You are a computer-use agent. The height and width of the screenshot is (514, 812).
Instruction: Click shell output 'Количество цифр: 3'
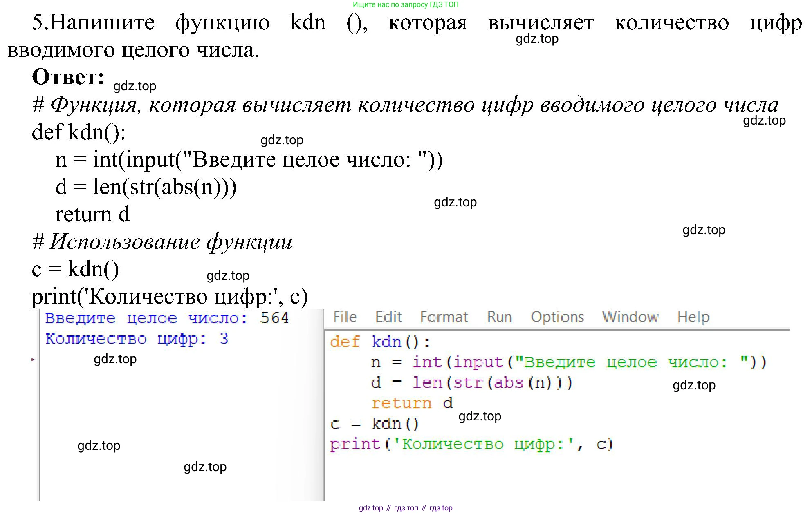tap(137, 339)
